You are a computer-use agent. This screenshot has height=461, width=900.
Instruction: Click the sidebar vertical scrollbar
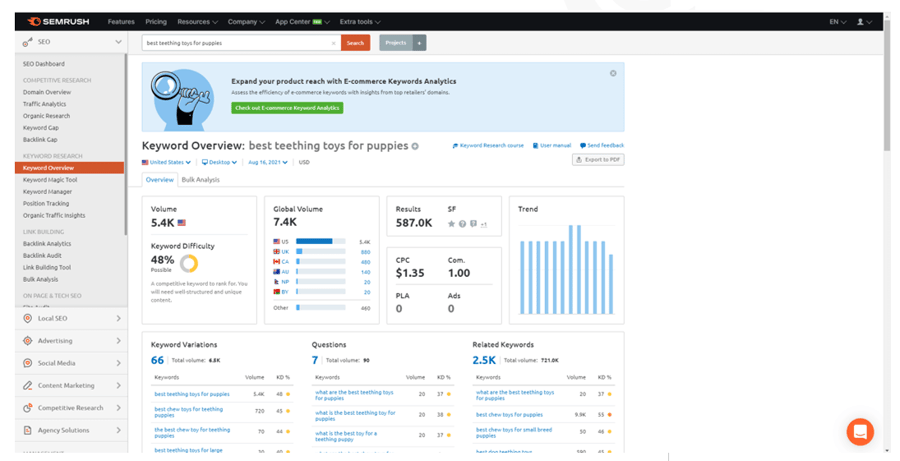pyautogui.click(x=126, y=145)
